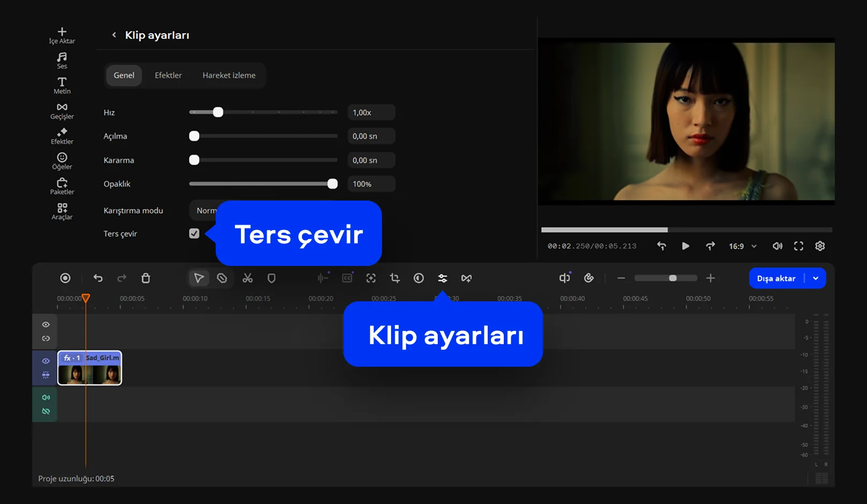Delete clip with the trash icon
This screenshot has height=504, width=867.
tap(145, 278)
